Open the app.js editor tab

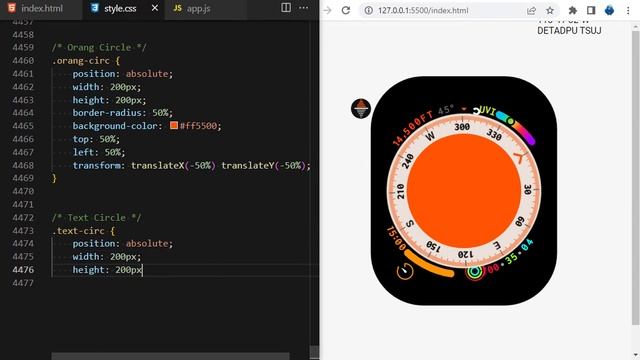tap(198, 8)
